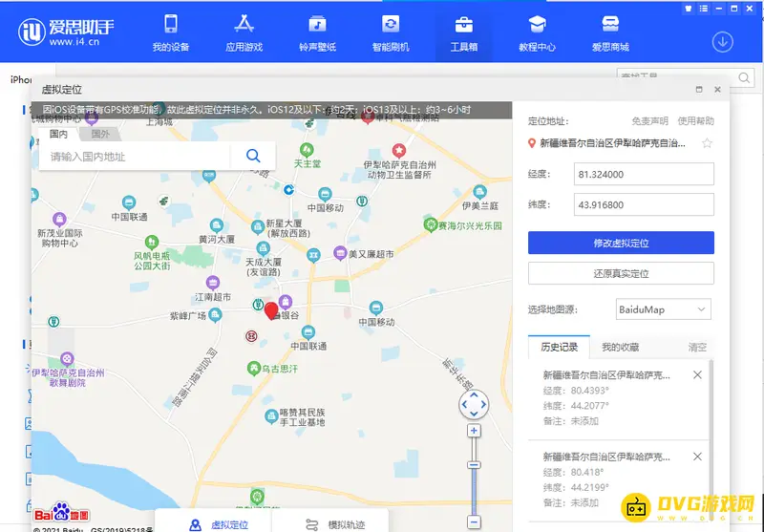Click the 爱思助手 logo
Viewport: 764px width, 532px height.
point(66,32)
